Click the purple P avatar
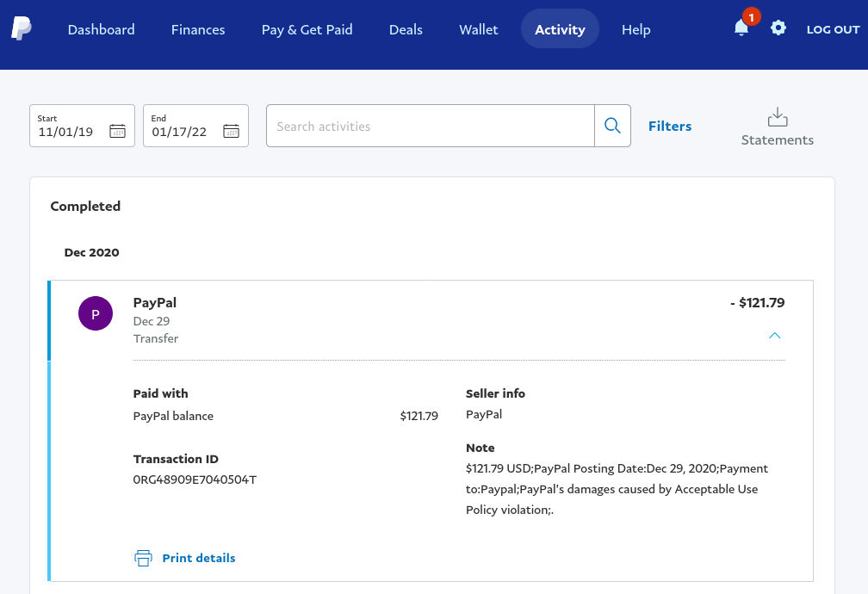 96,314
